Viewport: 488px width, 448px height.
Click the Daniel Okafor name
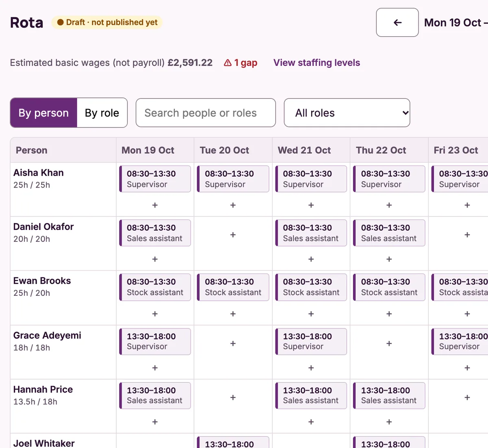point(44,227)
